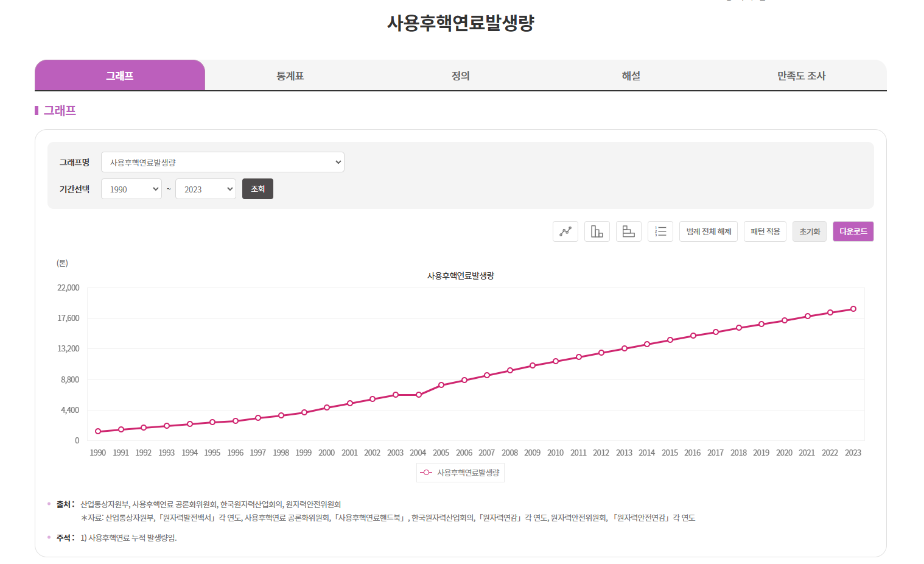Reset the chart with 초기화
Viewport: 924px width, 564px height.
810,231
